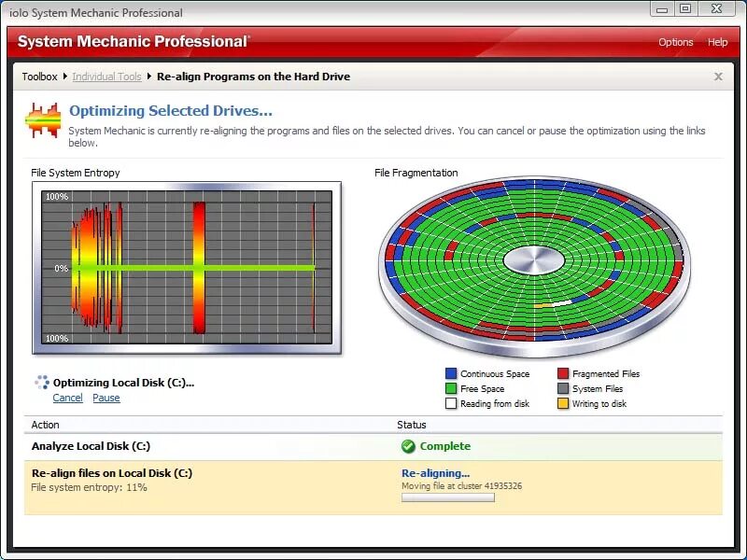Click the Writing to disk yellow swatch
Screen dimensions: 747x560
click(x=563, y=403)
